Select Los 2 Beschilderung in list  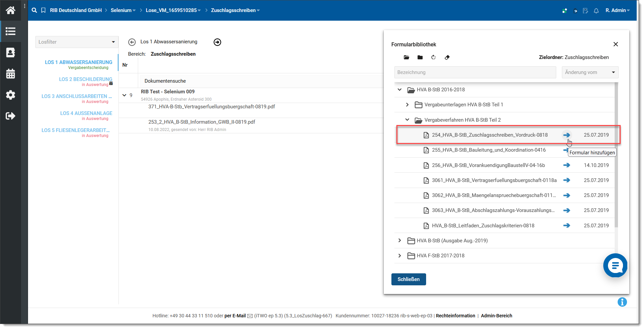pos(86,79)
